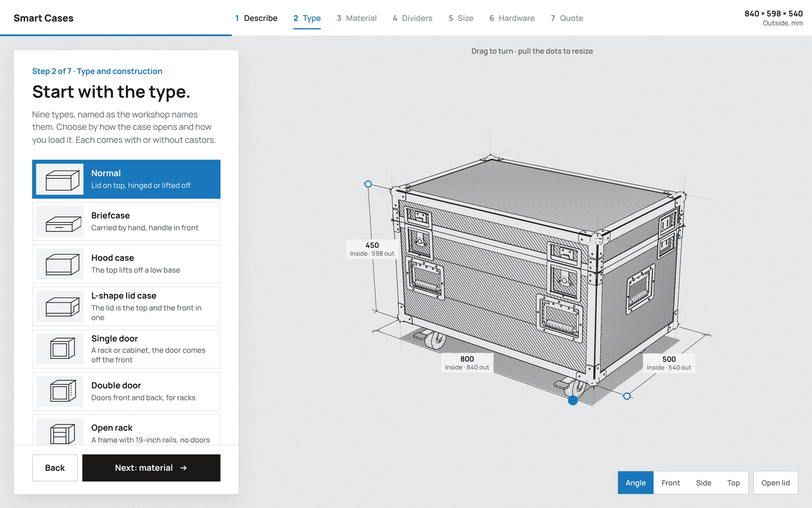Choose the L-shape lid case title

click(x=124, y=295)
